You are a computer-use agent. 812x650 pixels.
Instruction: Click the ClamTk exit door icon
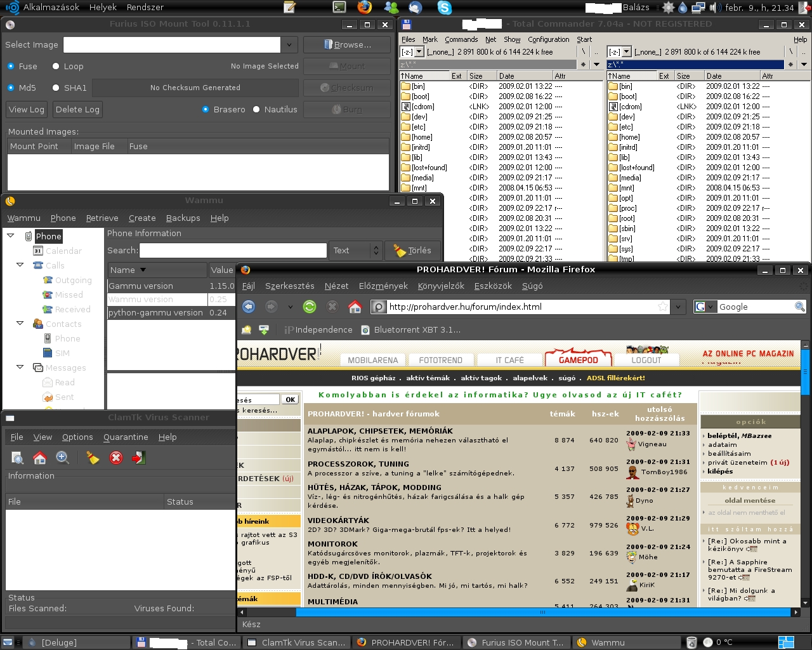[139, 458]
